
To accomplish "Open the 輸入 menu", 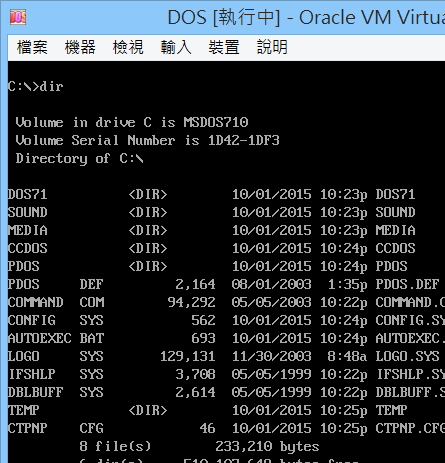I will pos(176,47).
